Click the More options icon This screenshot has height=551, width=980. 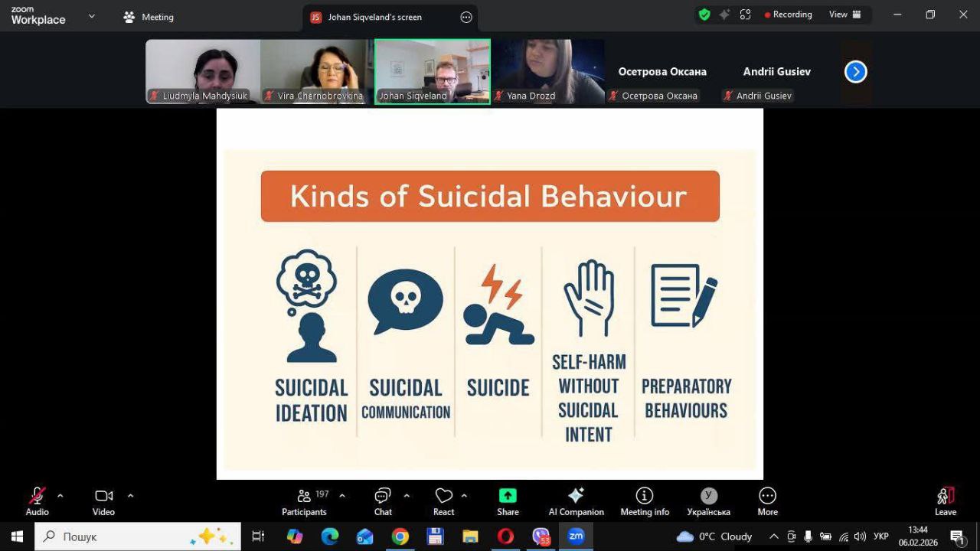coord(767,501)
